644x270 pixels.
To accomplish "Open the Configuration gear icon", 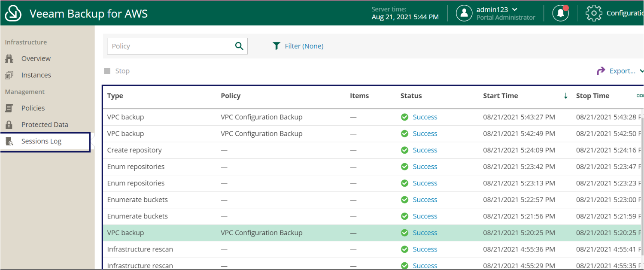I will (x=594, y=13).
